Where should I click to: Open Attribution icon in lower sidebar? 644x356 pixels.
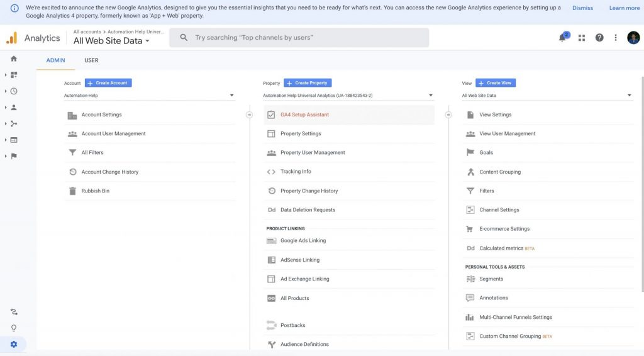14,311
